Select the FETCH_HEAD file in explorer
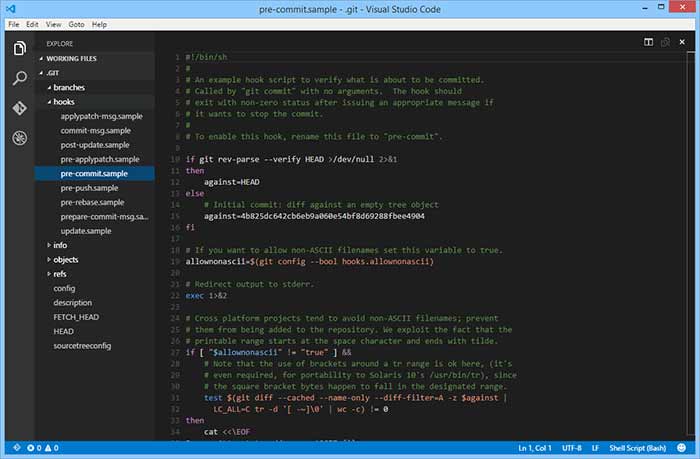Image resolution: width=700 pixels, height=459 pixels. [76, 316]
